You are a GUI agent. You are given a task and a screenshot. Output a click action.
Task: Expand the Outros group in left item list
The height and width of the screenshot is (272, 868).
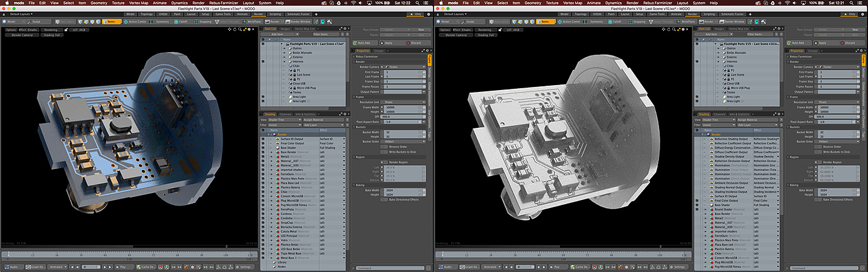coord(285,49)
